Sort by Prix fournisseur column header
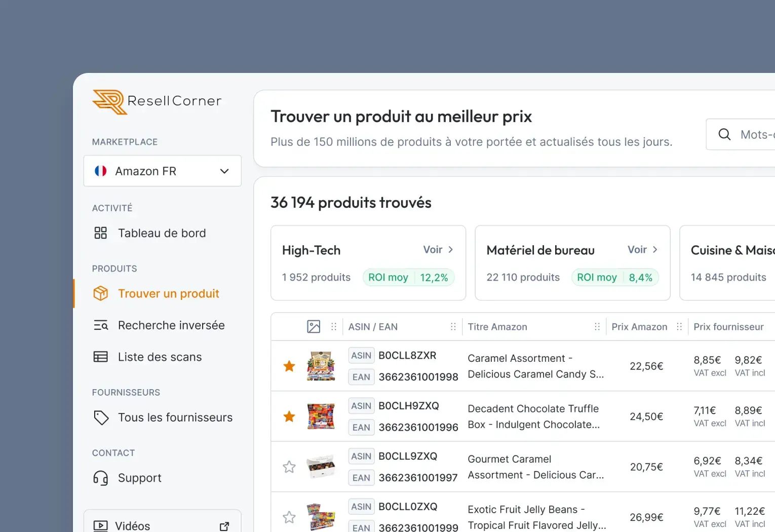Viewport: 775px width, 532px height. 728,327
